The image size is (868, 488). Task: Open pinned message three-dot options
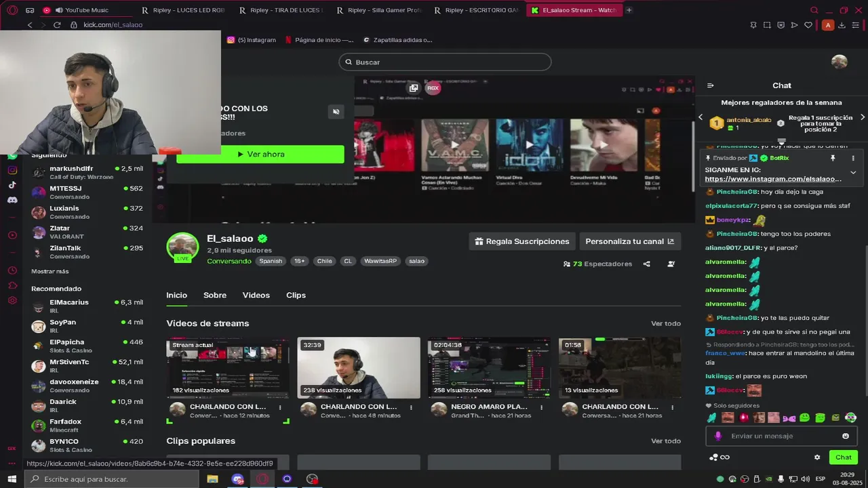(853, 158)
